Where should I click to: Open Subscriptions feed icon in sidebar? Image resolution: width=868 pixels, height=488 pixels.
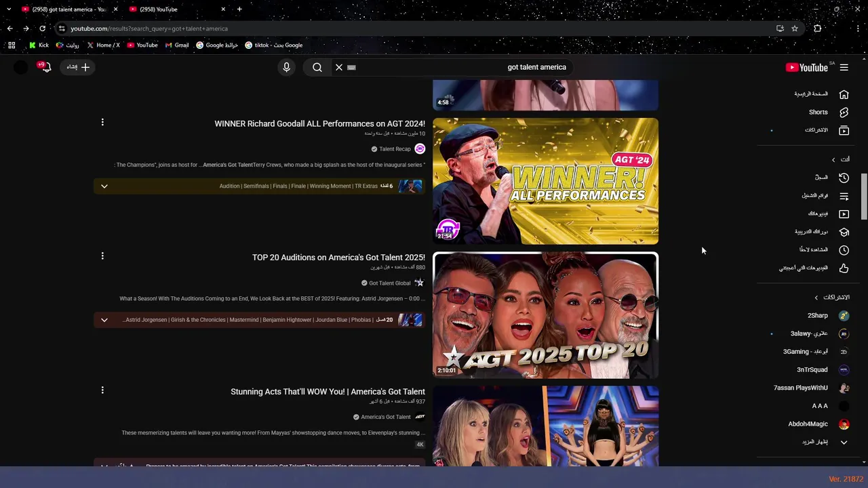(x=844, y=130)
